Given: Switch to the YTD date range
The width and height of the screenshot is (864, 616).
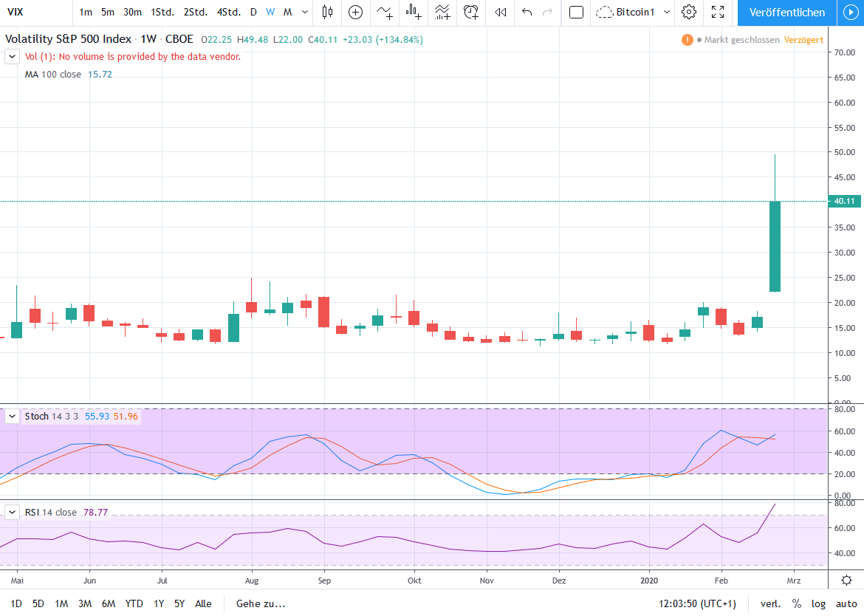Looking at the screenshot, I should coord(134,603).
